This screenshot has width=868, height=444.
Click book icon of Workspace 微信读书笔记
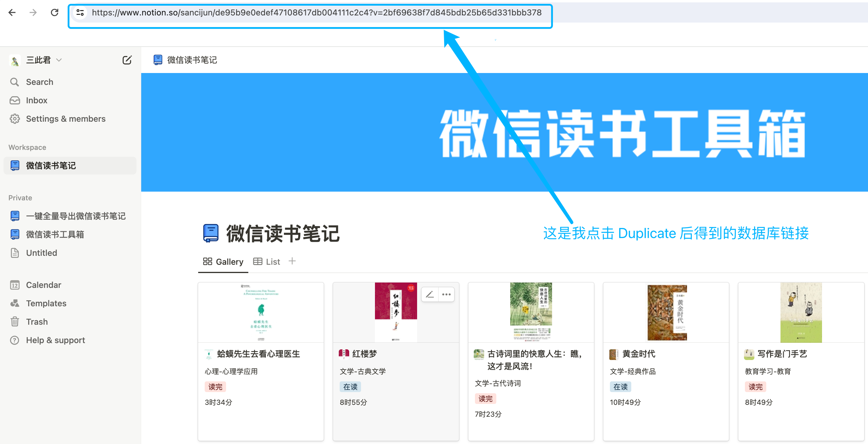pos(15,166)
